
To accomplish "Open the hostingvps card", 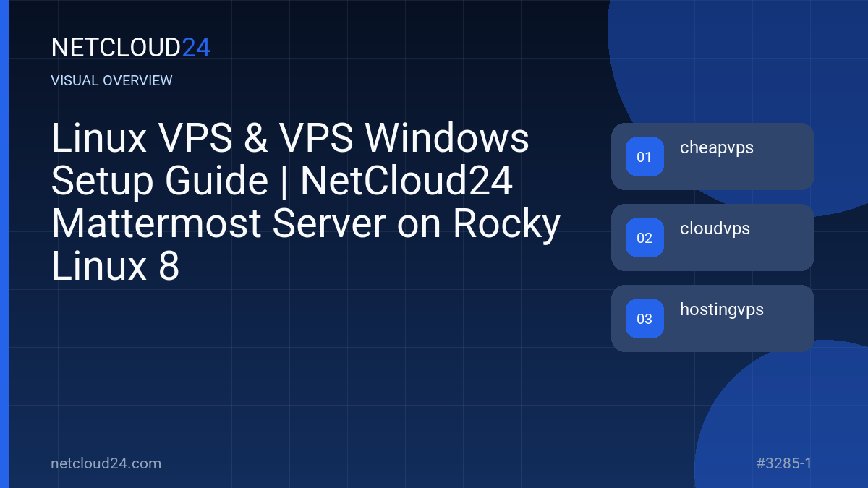I will [x=712, y=318].
